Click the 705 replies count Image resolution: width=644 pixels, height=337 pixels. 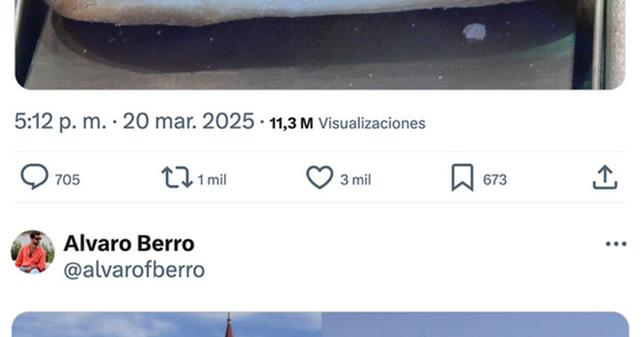(67, 180)
